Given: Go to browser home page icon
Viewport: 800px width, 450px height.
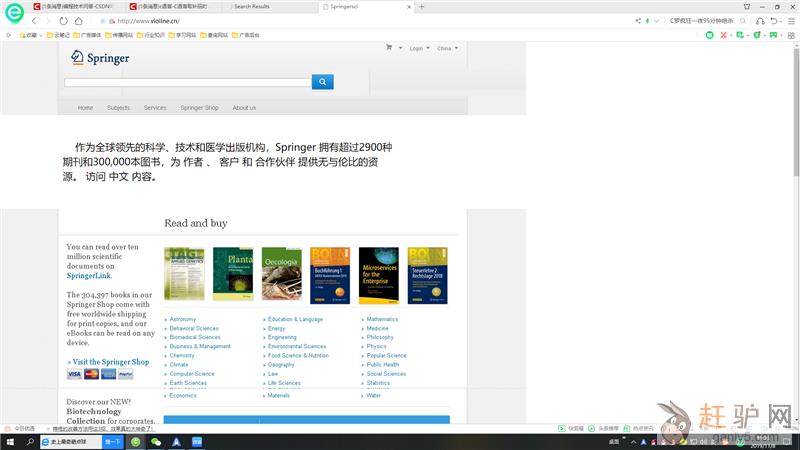Looking at the screenshot, I should pyautogui.click(x=81, y=20).
